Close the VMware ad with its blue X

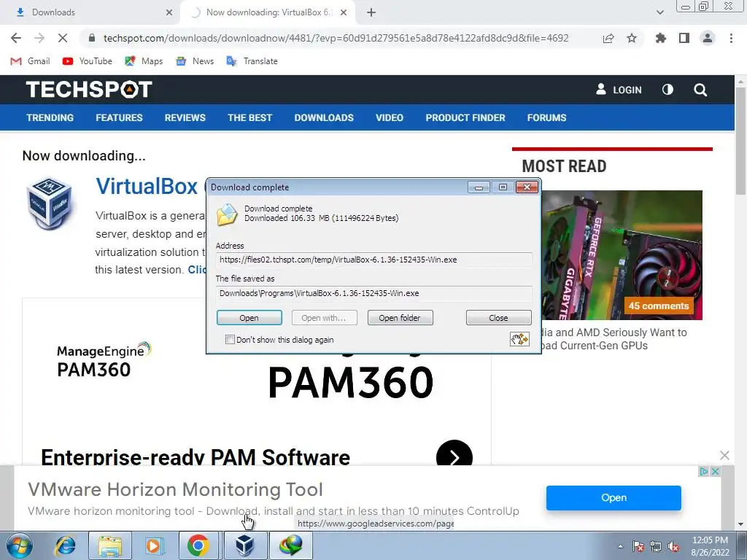point(715,472)
